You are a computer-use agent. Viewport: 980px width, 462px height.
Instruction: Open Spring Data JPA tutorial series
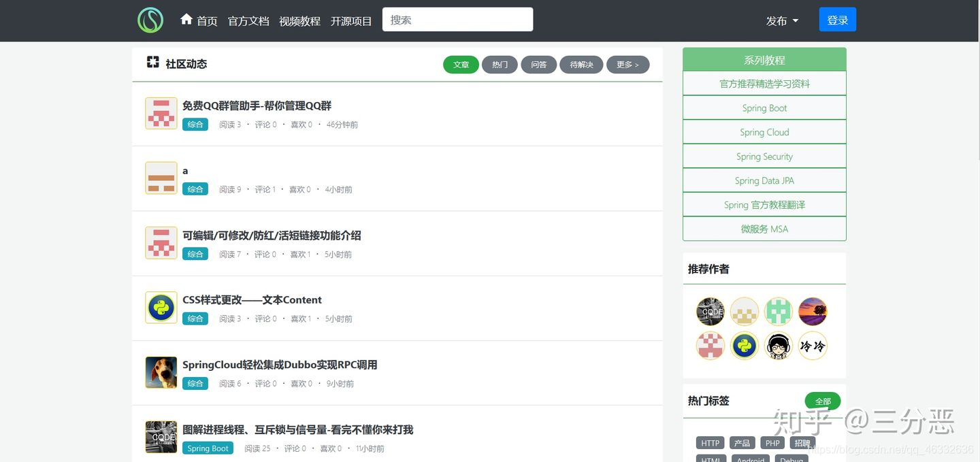coord(764,180)
